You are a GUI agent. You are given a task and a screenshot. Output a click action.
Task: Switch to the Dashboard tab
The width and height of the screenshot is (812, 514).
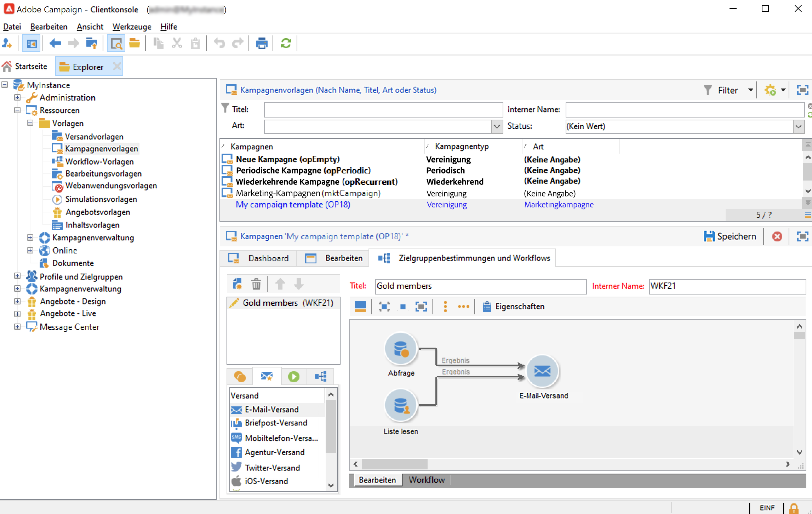pyautogui.click(x=259, y=258)
